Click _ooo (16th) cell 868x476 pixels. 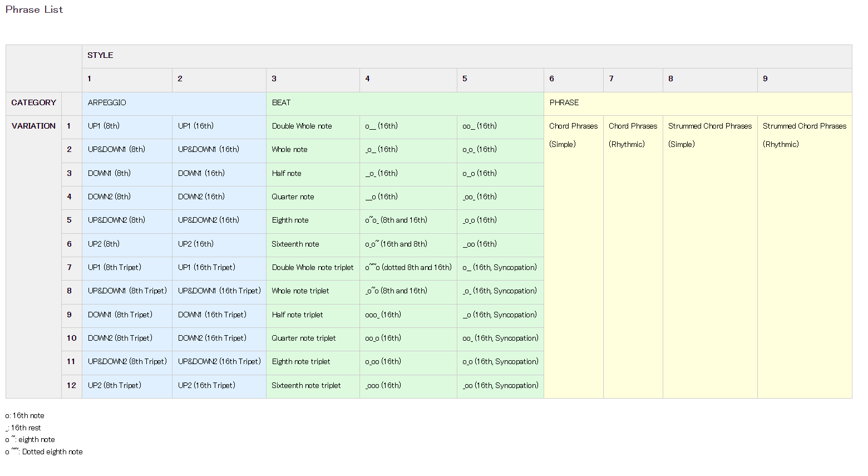click(408, 386)
